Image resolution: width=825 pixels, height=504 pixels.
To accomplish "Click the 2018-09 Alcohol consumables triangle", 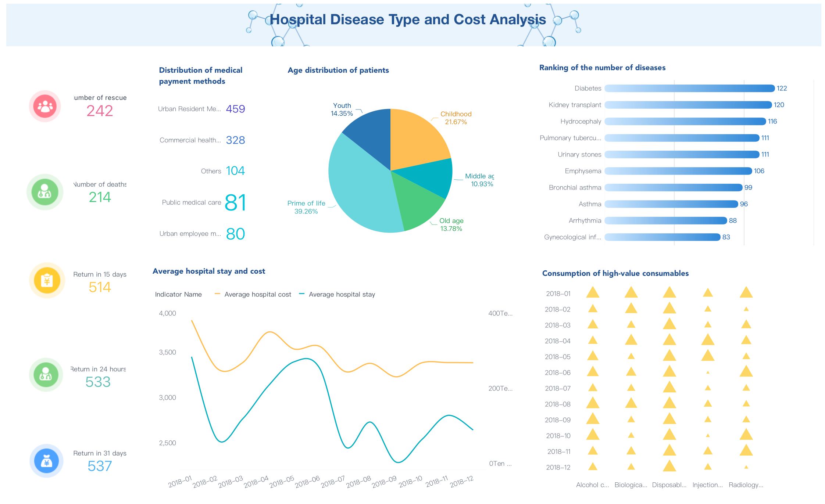I will pos(593,418).
